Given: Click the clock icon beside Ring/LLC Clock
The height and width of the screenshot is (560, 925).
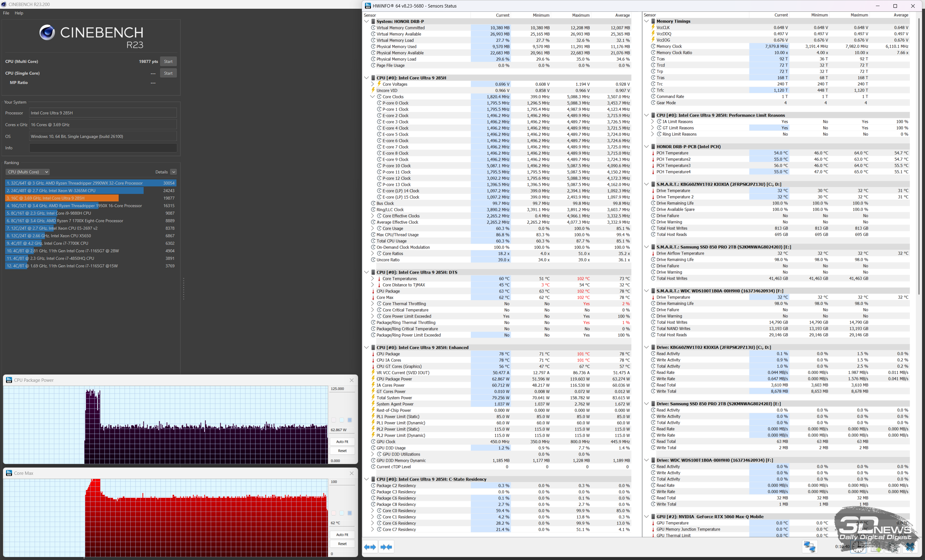Looking at the screenshot, I should (x=373, y=210).
